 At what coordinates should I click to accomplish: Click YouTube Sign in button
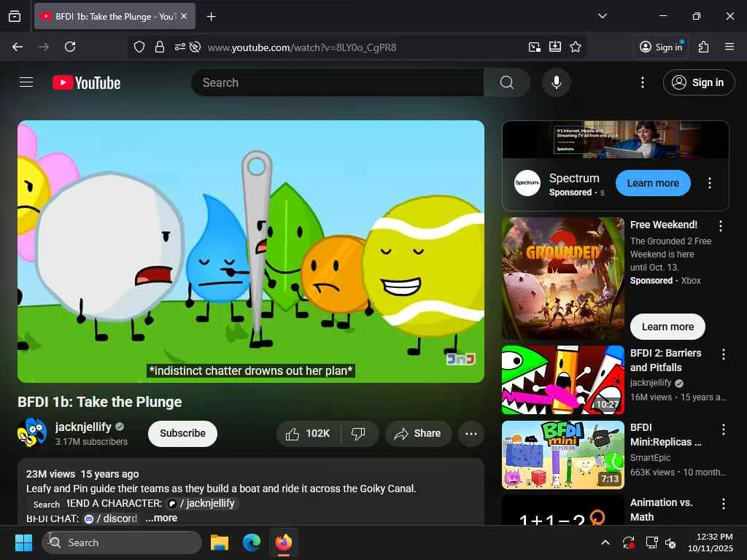(x=698, y=82)
